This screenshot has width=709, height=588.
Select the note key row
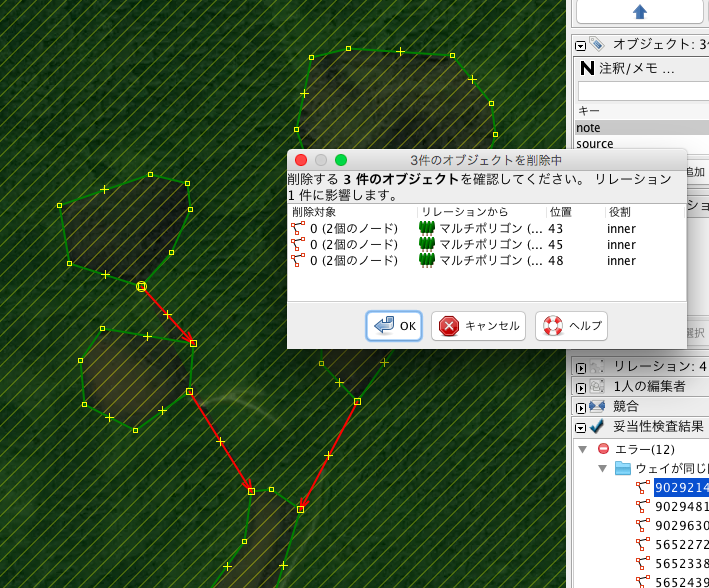coord(642,128)
